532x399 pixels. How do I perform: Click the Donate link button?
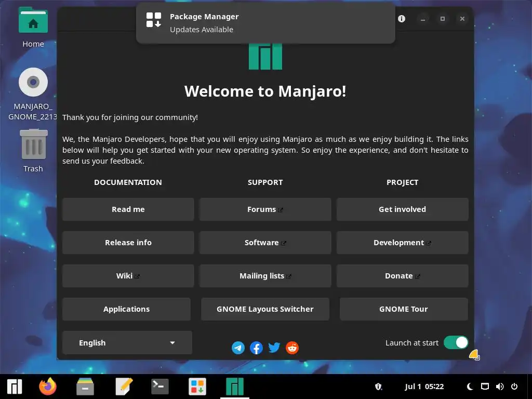point(403,276)
